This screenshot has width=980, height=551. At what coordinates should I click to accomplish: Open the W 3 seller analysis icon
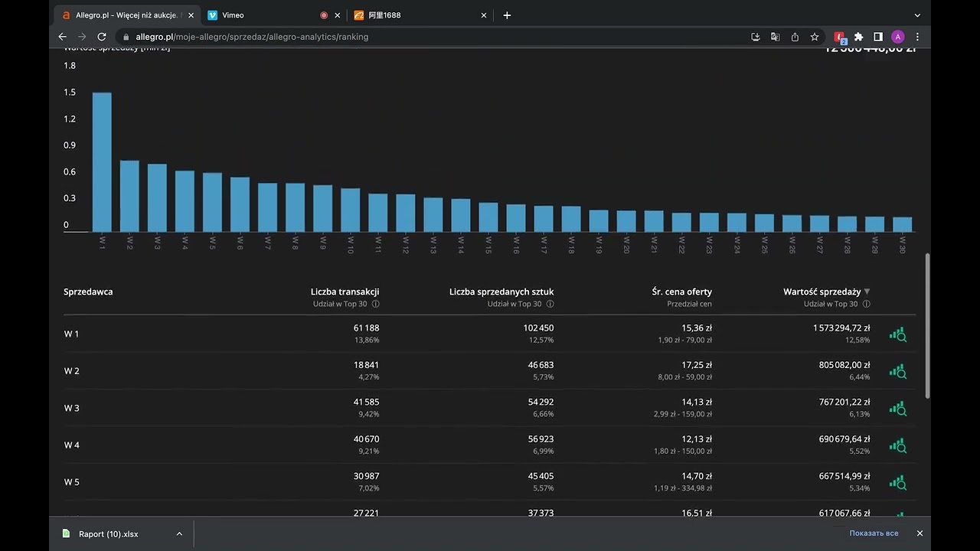click(x=897, y=409)
